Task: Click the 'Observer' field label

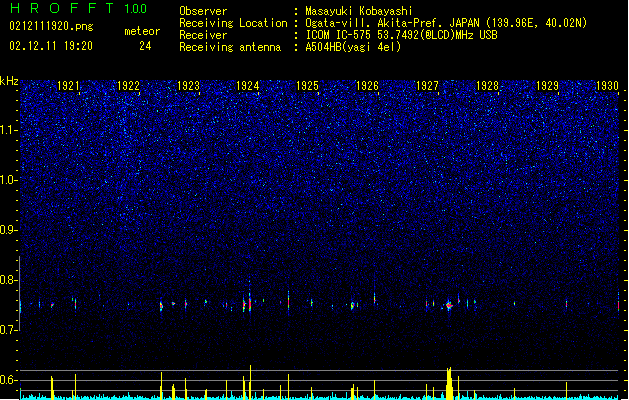Action: 203,11
